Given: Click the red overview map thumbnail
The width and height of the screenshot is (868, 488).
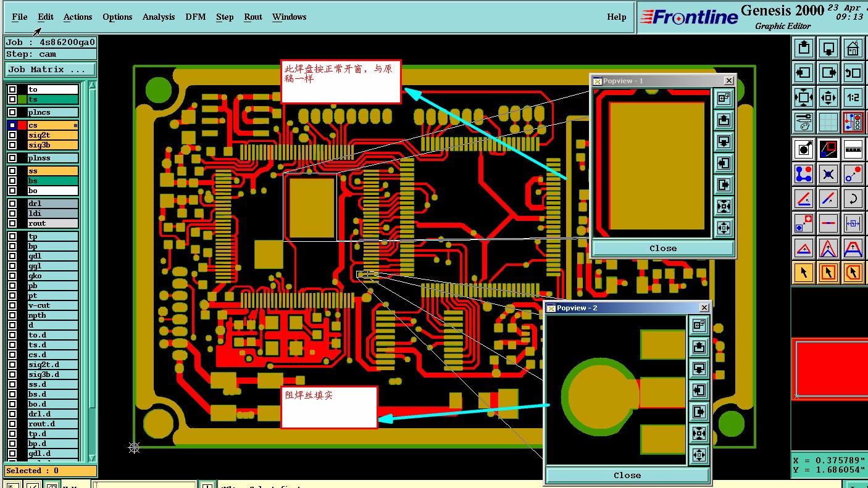Looking at the screenshot, I should pyautogui.click(x=830, y=368).
